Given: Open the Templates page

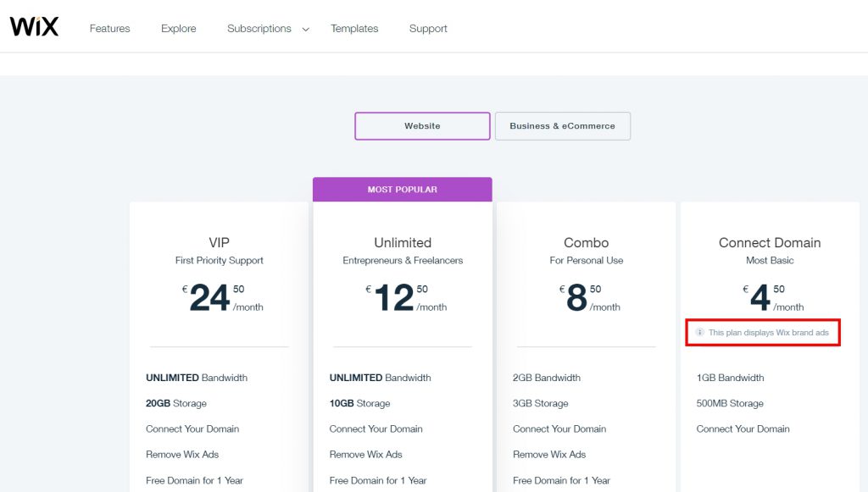Looking at the screenshot, I should [x=354, y=28].
